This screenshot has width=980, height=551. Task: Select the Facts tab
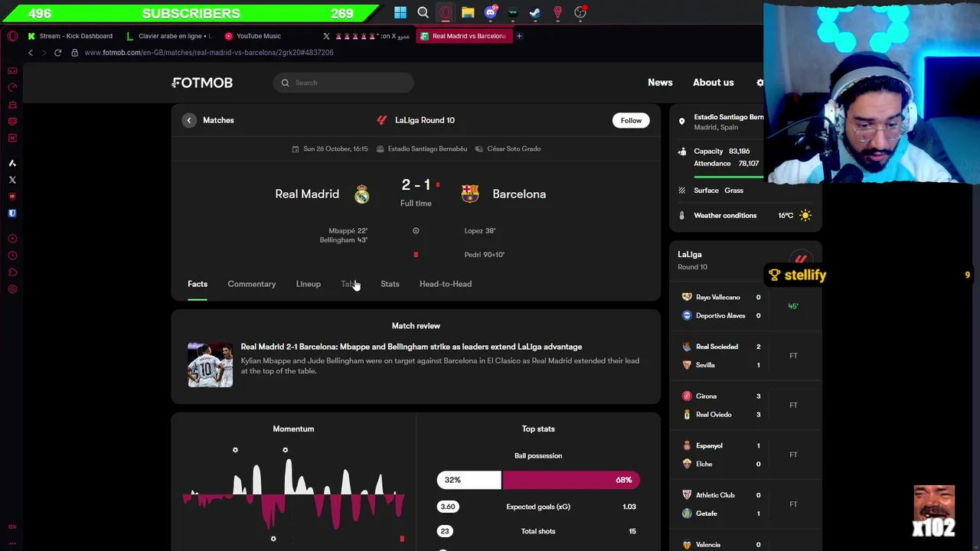click(198, 284)
